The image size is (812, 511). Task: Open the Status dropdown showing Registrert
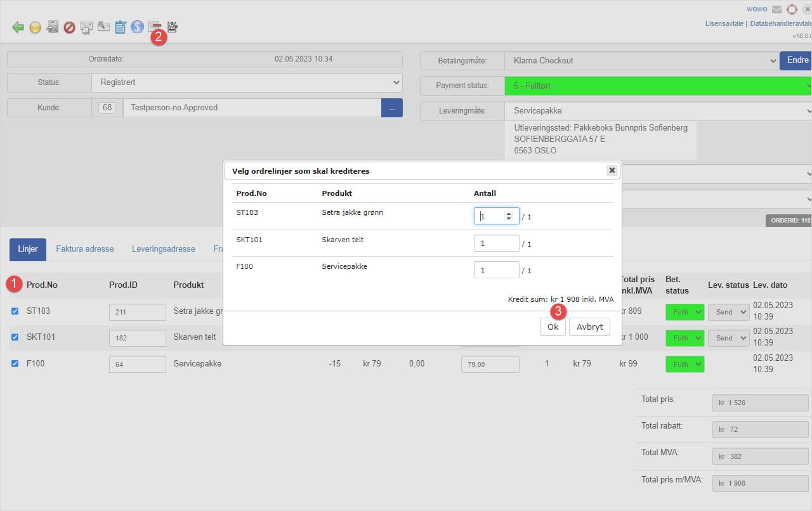click(x=247, y=82)
